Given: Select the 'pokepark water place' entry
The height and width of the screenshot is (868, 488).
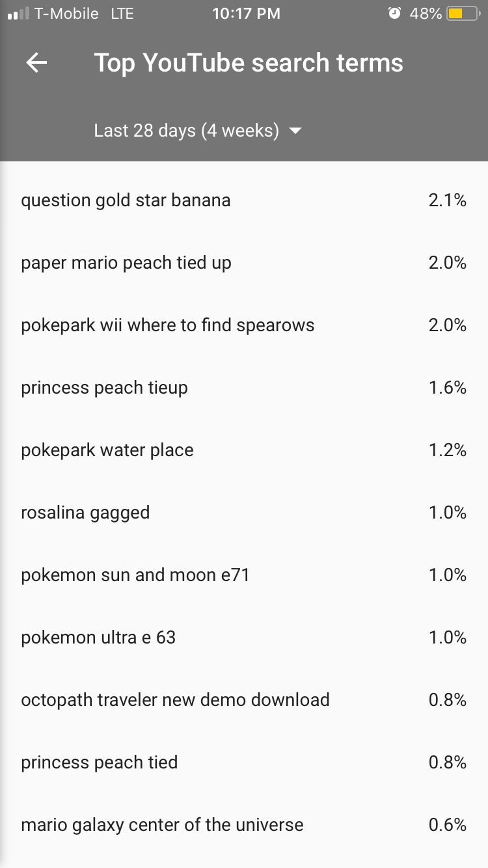Looking at the screenshot, I should [x=244, y=450].
